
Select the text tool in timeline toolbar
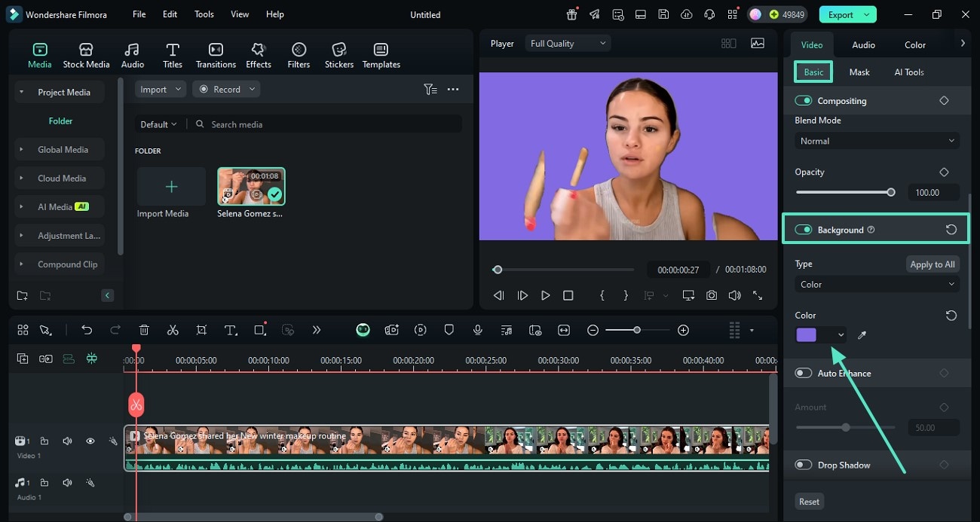click(231, 330)
